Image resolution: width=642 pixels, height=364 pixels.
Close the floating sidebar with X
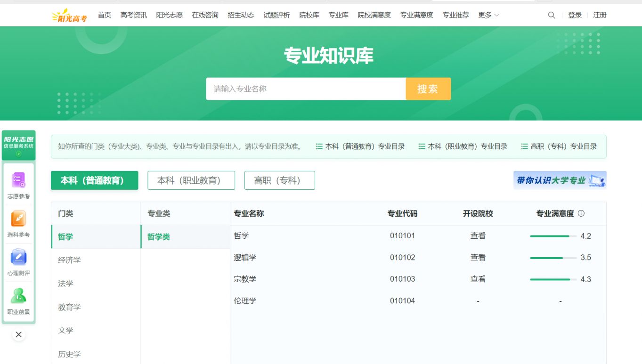click(x=18, y=334)
